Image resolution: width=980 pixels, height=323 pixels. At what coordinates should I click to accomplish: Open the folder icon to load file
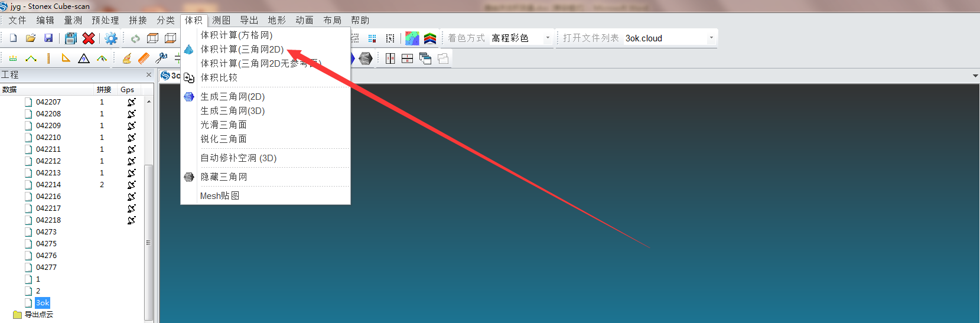tap(31, 38)
